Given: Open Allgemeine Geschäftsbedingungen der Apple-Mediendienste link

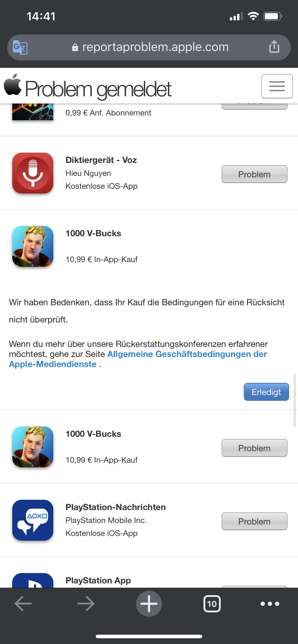Looking at the screenshot, I should pyautogui.click(x=138, y=359).
